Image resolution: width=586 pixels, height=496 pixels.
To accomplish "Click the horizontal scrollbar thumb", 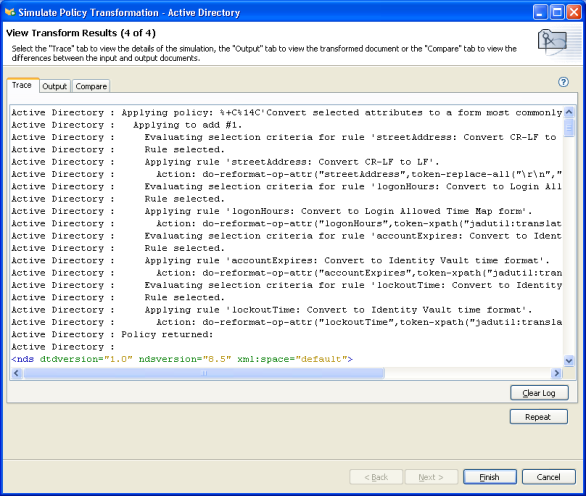I will tap(204, 373).
